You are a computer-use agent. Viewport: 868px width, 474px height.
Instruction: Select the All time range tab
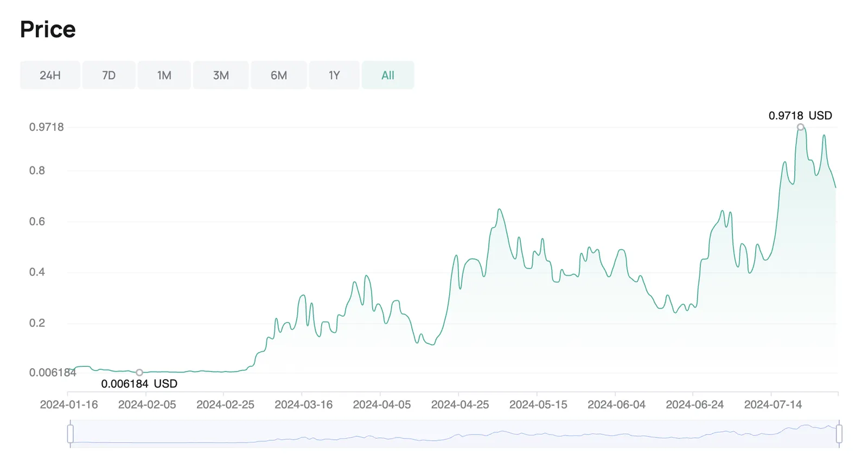coord(388,75)
